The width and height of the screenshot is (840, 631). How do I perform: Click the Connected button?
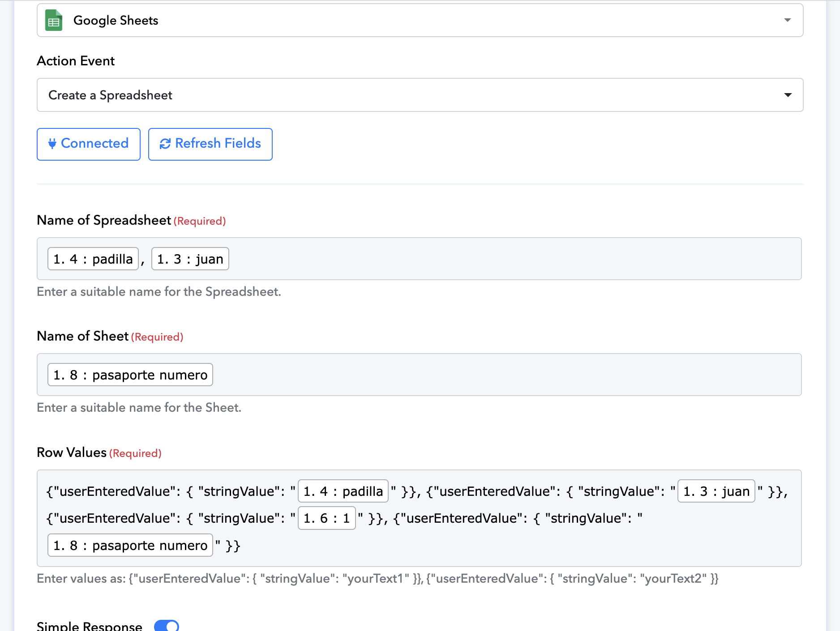[89, 144]
